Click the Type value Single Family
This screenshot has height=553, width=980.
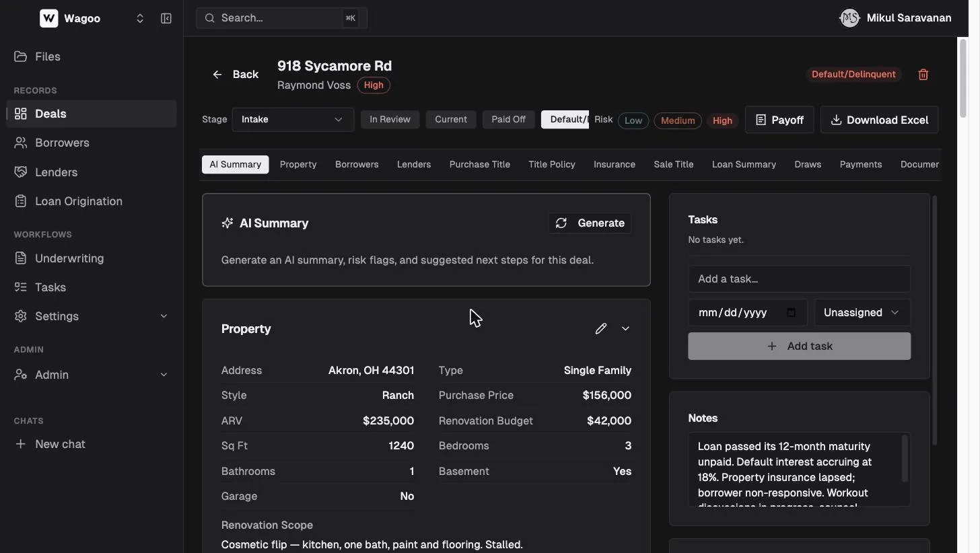click(x=598, y=371)
